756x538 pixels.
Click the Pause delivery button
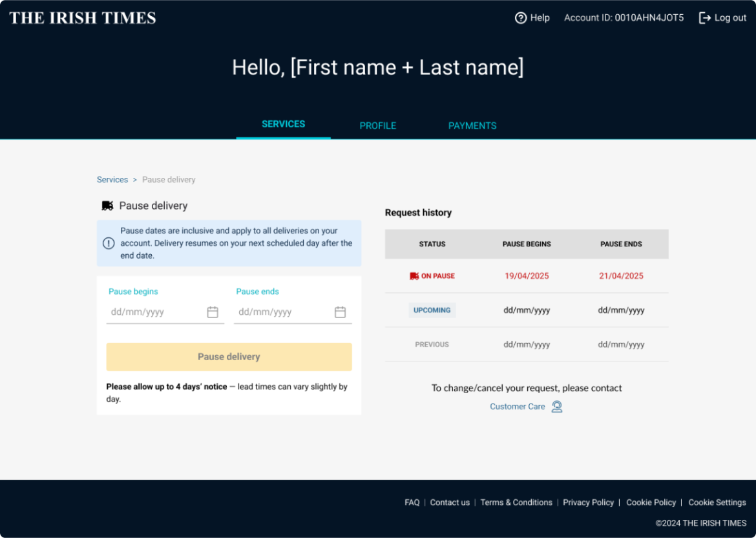[229, 356]
